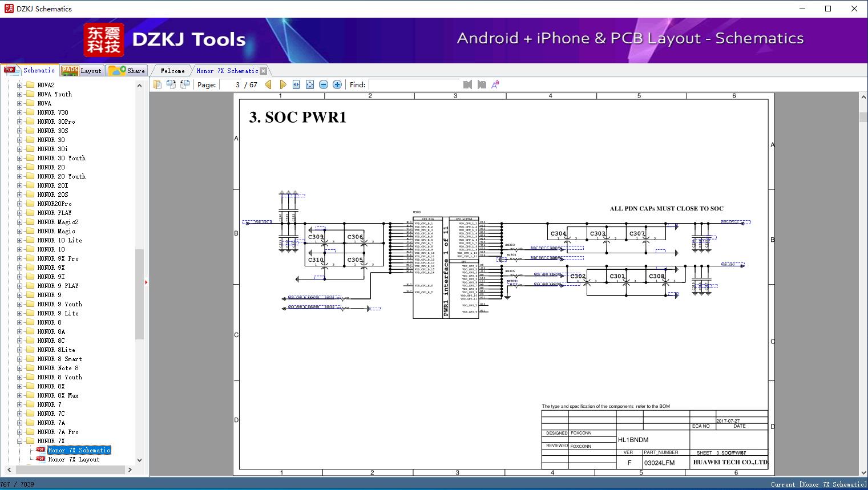This screenshot has width=868, height=490.
Task: Expand the HONOR V30 folder
Action: point(20,112)
